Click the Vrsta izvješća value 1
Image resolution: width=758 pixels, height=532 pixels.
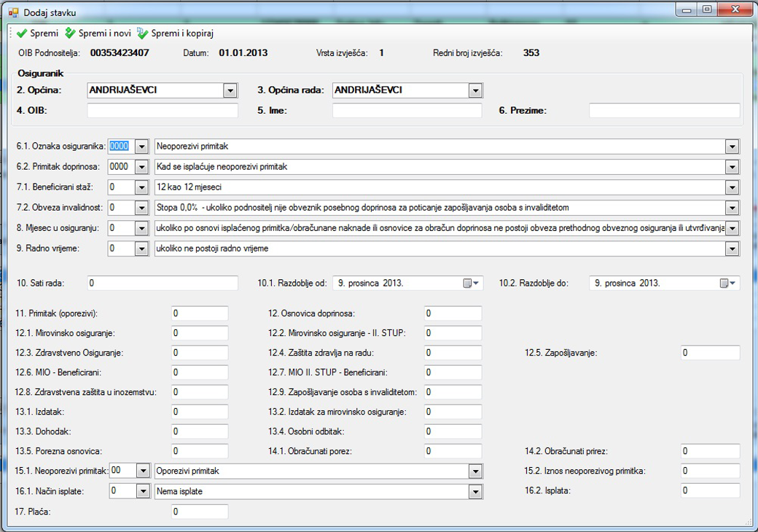[381, 53]
